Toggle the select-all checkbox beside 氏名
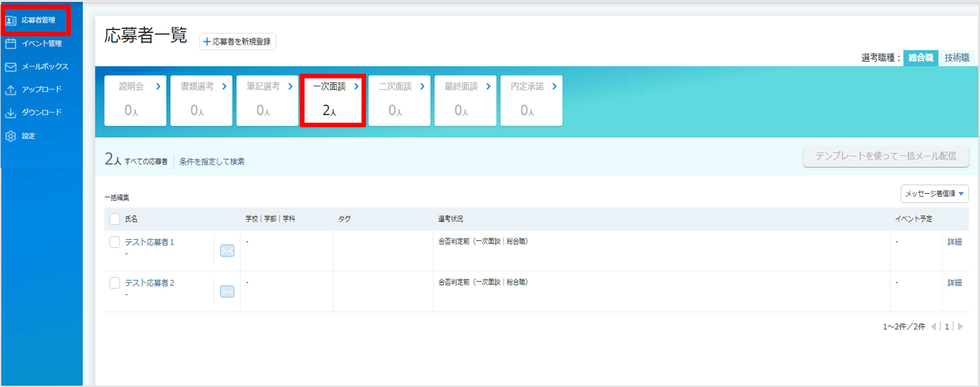The width and height of the screenshot is (980, 387). tap(115, 219)
